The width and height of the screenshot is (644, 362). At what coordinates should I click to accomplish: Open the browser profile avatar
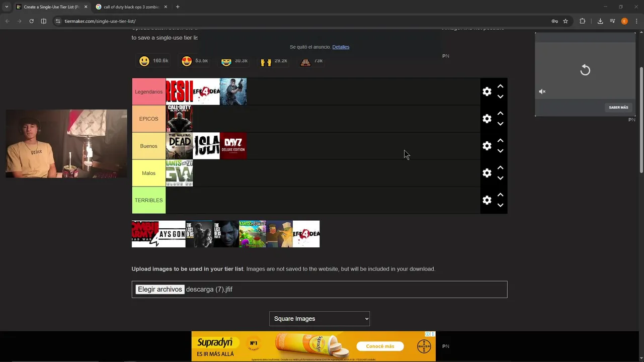point(624,21)
